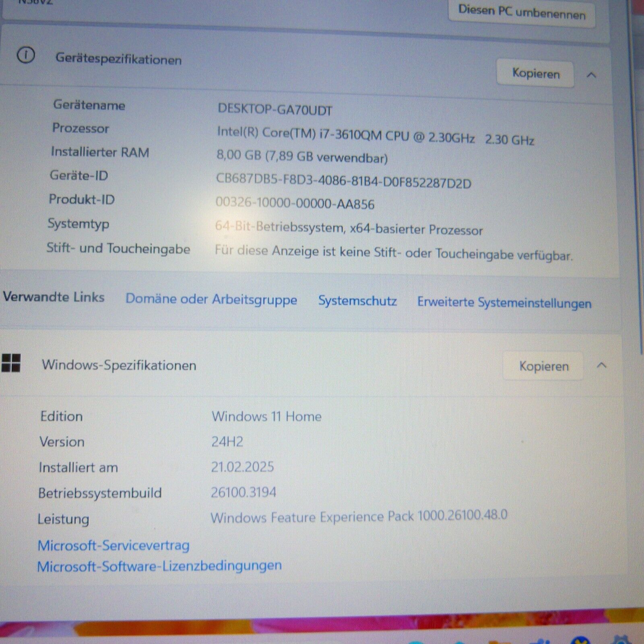This screenshot has width=644, height=644.
Task: Click the 64-Bit-Betriebssystem system type value
Action: coord(349,228)
